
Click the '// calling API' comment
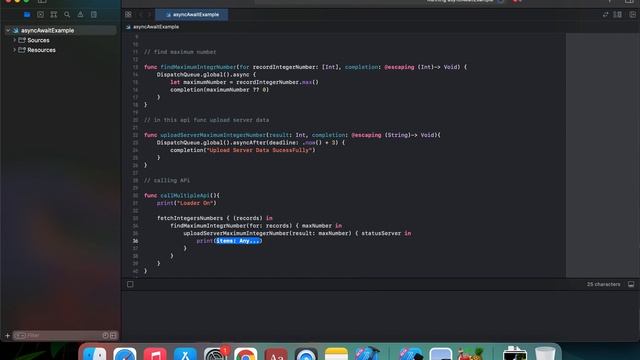pos(167,180)
